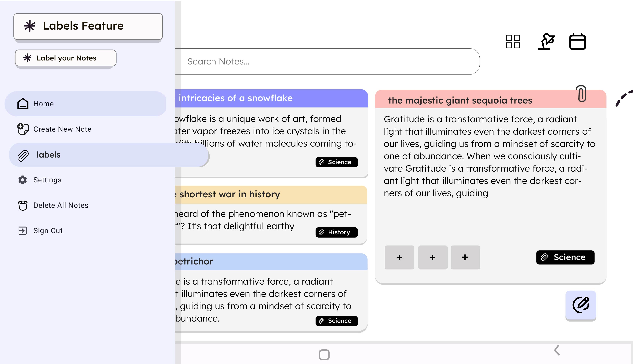Click the Delete All Notes bucket icon
This screenshot has width=633, height=364.
point(23,205)
